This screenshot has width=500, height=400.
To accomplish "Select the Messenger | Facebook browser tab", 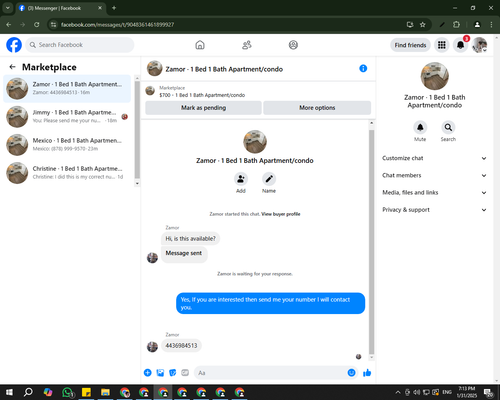I will (x=61, y=8).
